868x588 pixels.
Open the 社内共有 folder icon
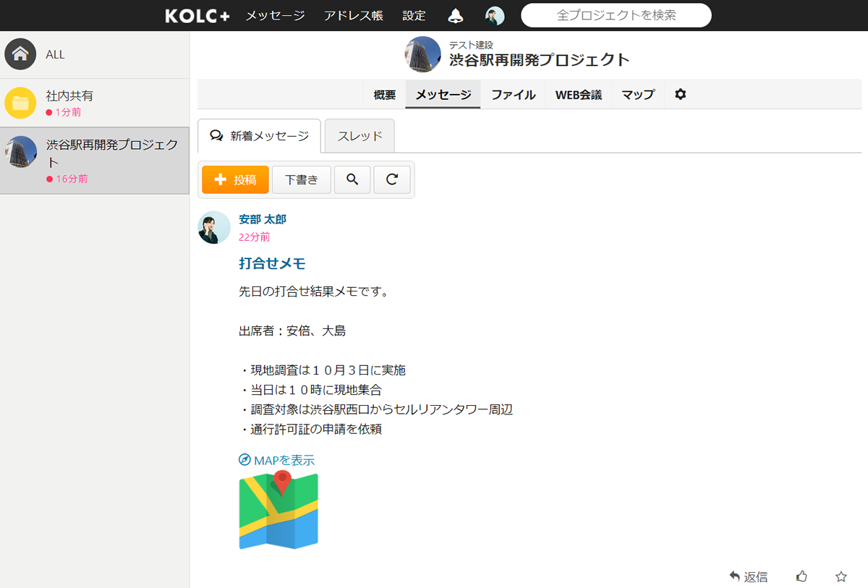[20, 103]
